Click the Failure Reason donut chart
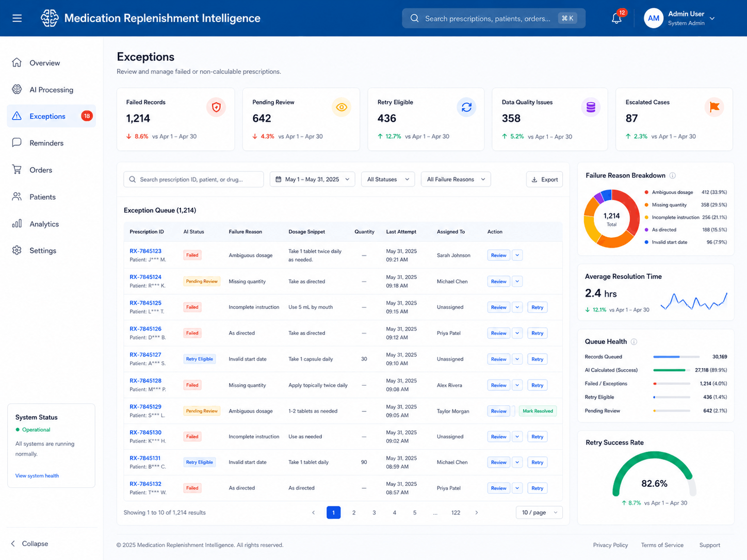This screenshot has height=560, width=747. pyautogui.click(x=611, y=219)
